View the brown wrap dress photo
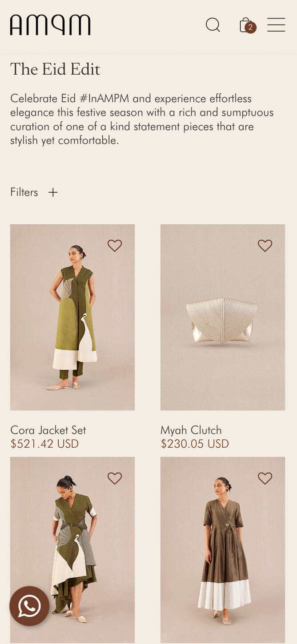Screen dimensions: 297x644 tap(222, 551)
